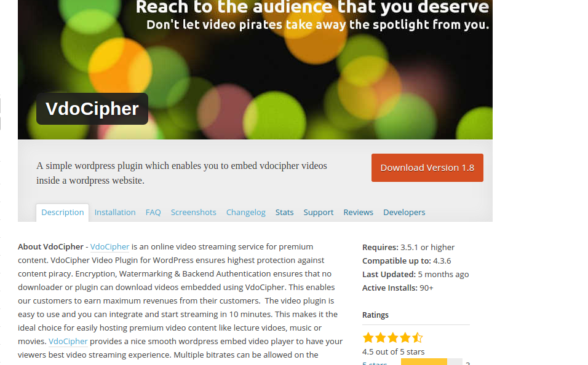Go to the Stats tab
Screen dimensions: 588x365
click(x=284, y=212)
